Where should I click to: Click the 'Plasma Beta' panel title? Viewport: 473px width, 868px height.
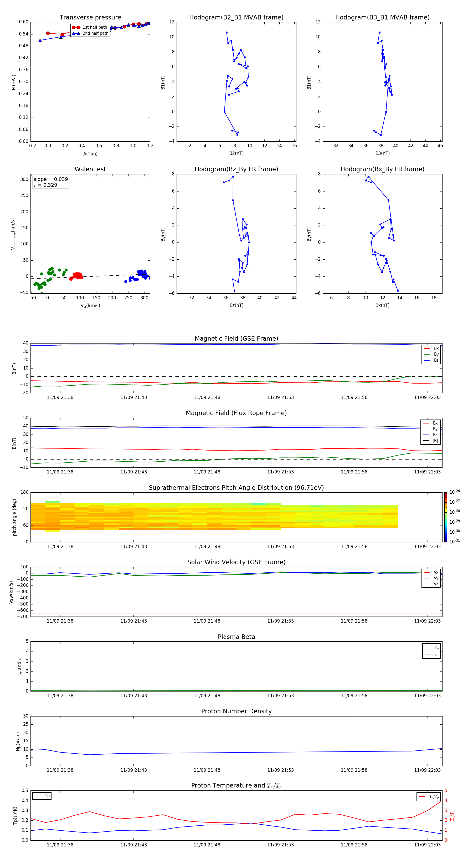[x=236, y=637]
